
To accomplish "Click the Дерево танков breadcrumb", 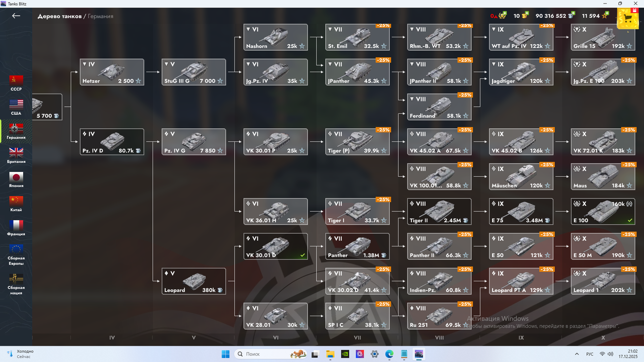I will (59, 16).
